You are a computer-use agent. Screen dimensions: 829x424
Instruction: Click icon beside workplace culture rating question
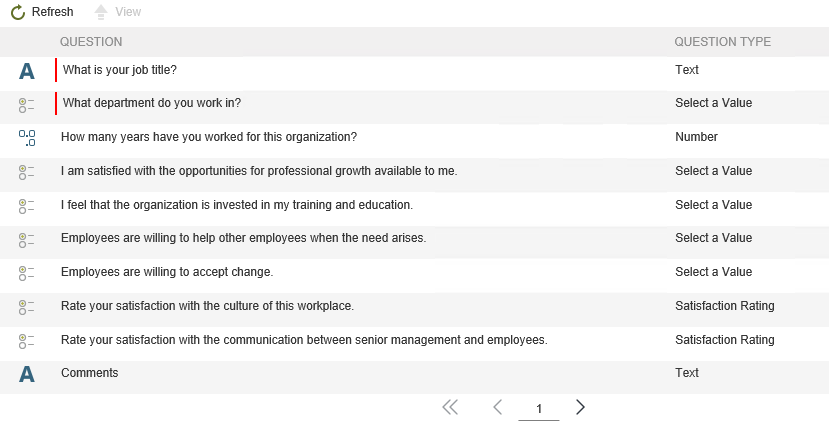click(27, 307)
